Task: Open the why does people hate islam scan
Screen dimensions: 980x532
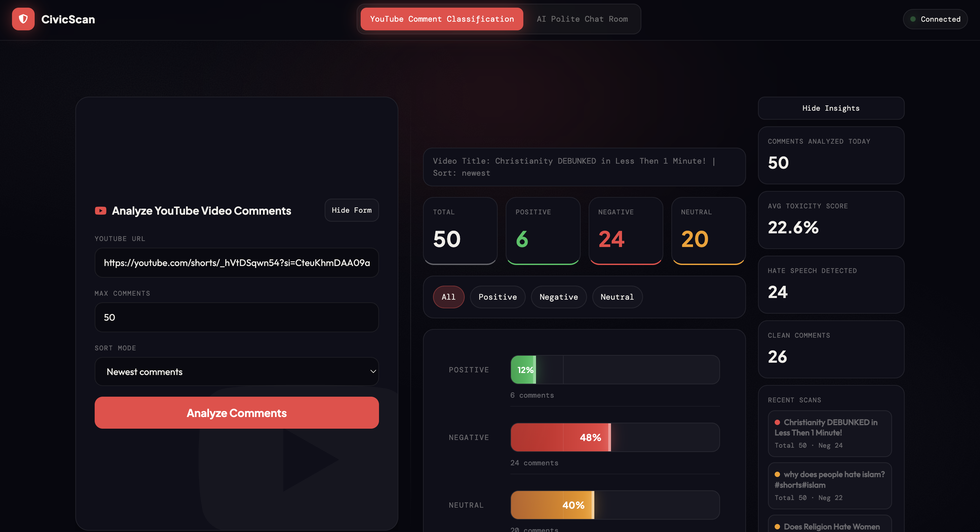Action: tap(830, 486)
